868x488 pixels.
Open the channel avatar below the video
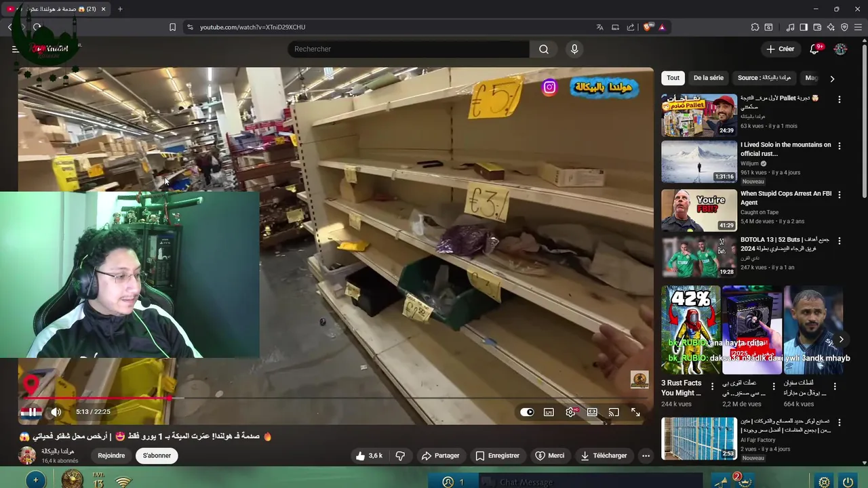[x=27, y=455]
